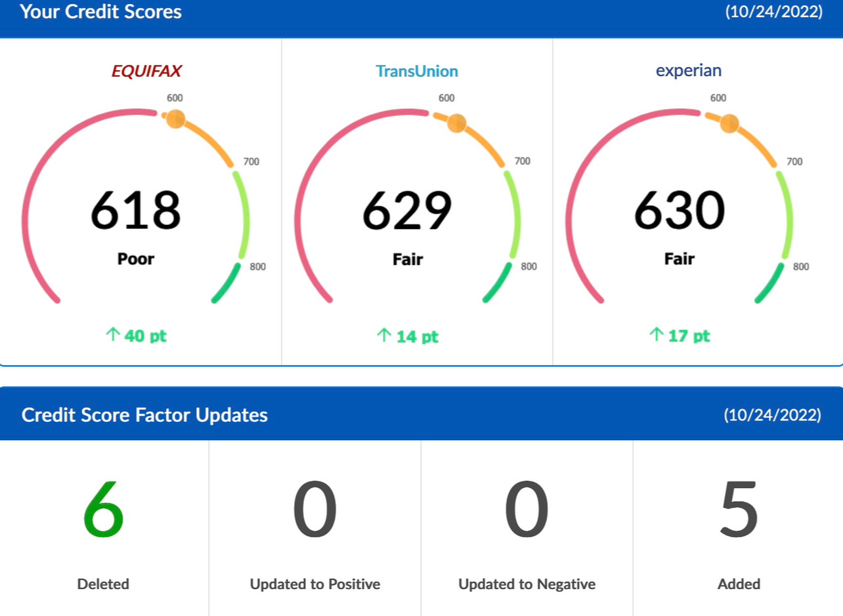Click the Fair rating under TransUnion
The height and width of the screenshot is (616, 843).
point(408,259)
